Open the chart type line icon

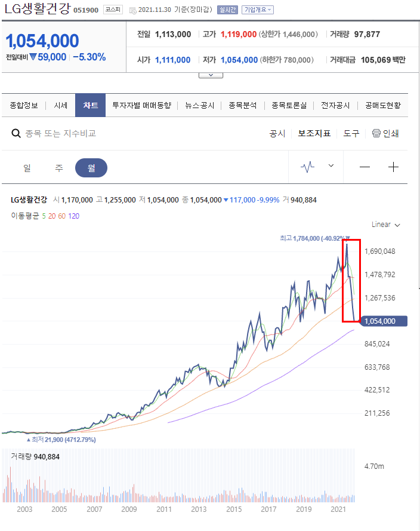click(307, 167)
